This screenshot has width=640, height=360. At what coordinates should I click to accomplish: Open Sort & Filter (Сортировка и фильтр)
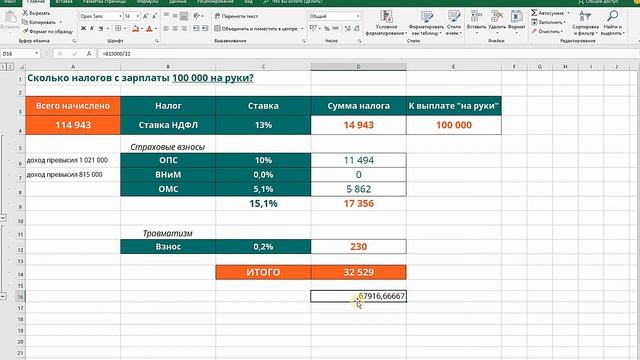585,23
